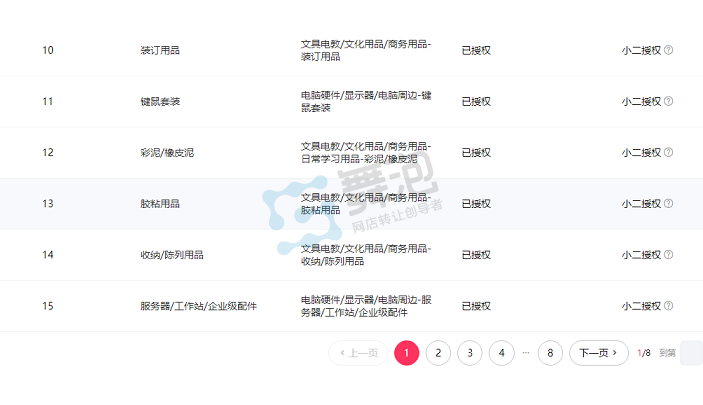Click 已授权 status in row 13
This screenshot has width=703, height=405.
476,204
